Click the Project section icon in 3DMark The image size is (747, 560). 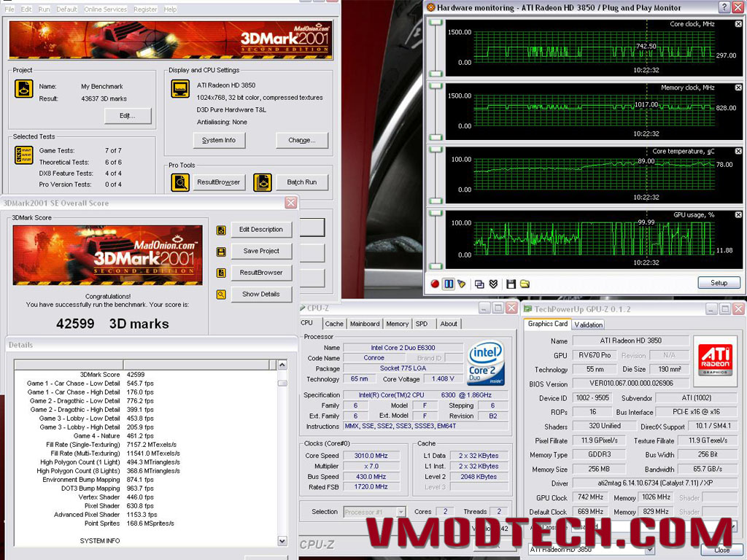click(x=24, y=89)
